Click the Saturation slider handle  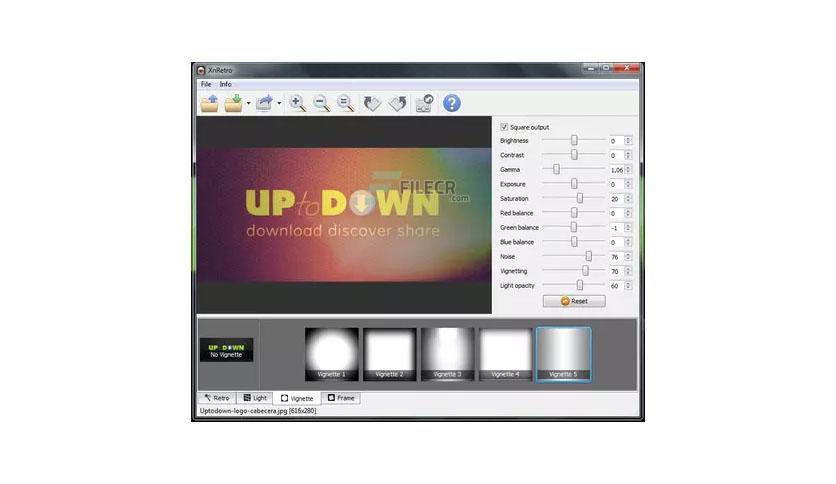point(580,198)
